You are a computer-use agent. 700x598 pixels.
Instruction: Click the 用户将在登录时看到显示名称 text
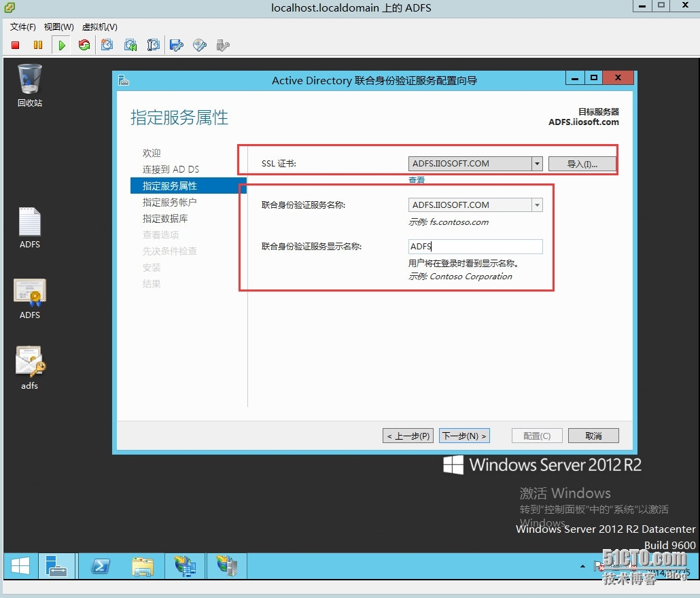pos(463,263)
